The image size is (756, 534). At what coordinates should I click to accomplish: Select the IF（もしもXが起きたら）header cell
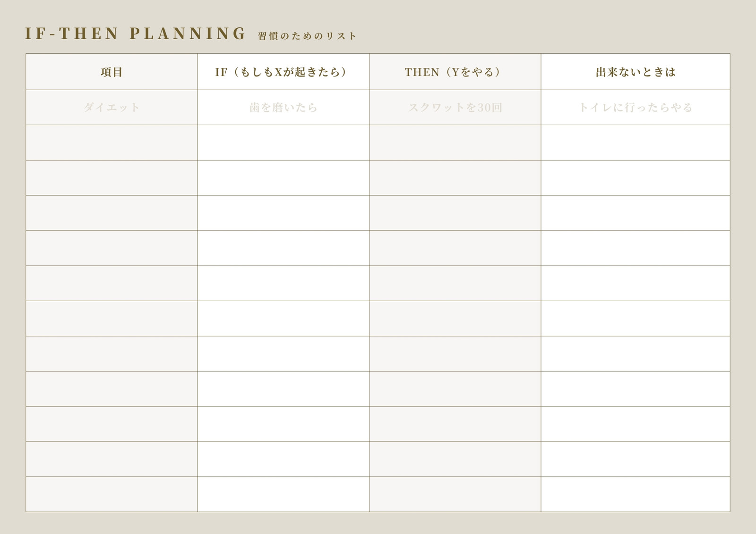[x=283, y=72]
